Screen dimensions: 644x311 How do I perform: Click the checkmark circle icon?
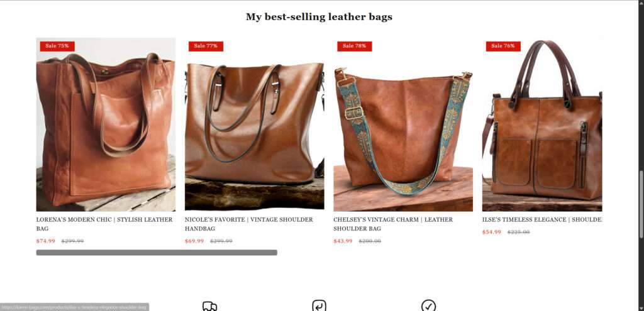[x=428, y=306]
